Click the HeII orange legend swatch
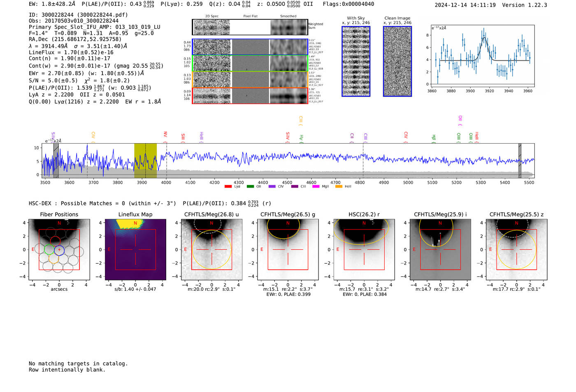 pyautogui.click(x=339, y=186)
